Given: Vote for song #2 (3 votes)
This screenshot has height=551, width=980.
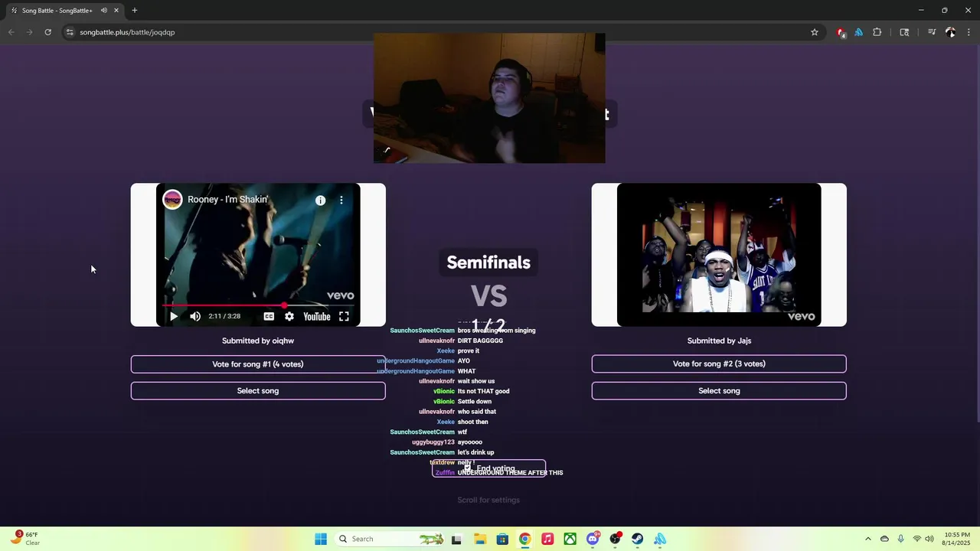Looking at the screenshot, I should [x=719, y=364].
